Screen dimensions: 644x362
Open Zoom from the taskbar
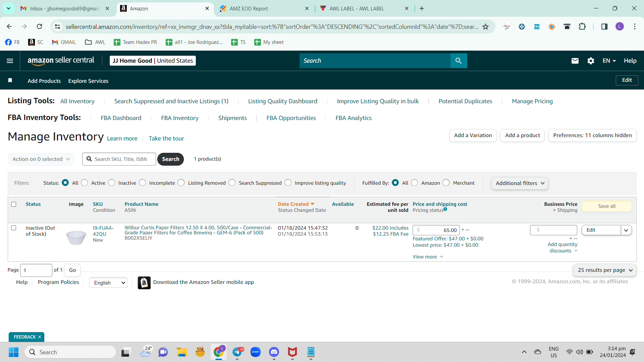coord(256,352)
